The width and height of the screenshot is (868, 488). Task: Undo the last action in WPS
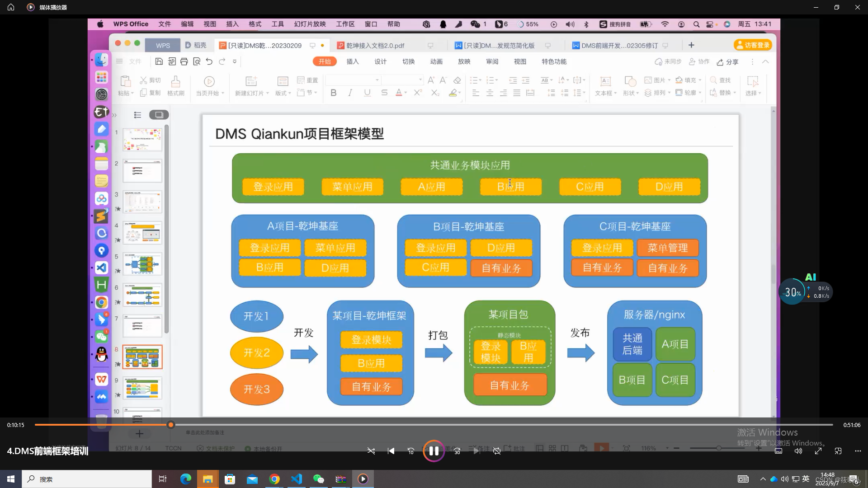click(x=209, y=61)
